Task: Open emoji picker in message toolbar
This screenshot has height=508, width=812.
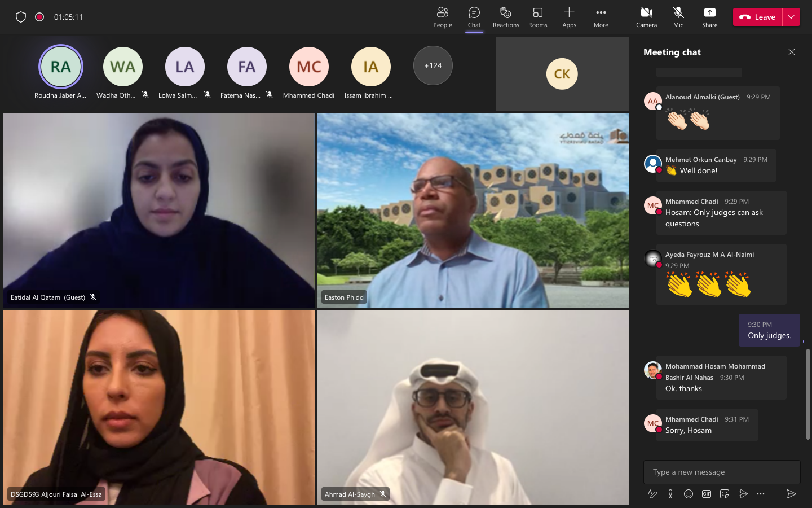Action: [x=689, y=494]
